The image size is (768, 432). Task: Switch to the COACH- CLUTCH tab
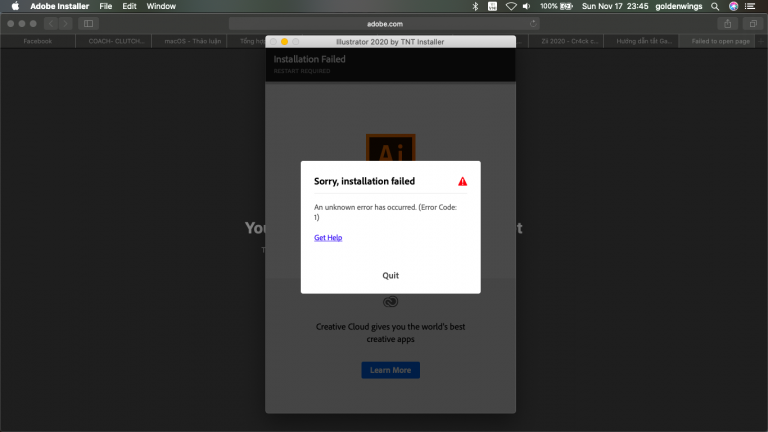pos(116,41)
